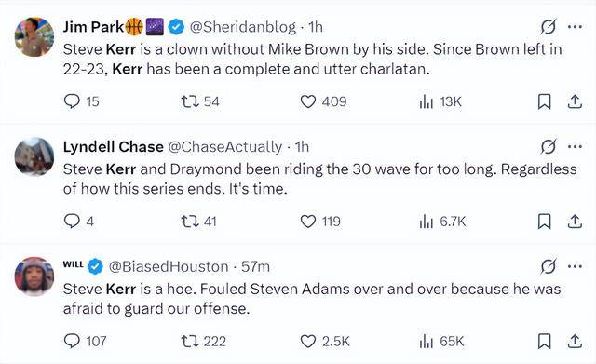View analytics showing 65K views
This screenshot has height=364, width=596.
tap(441, 341)
